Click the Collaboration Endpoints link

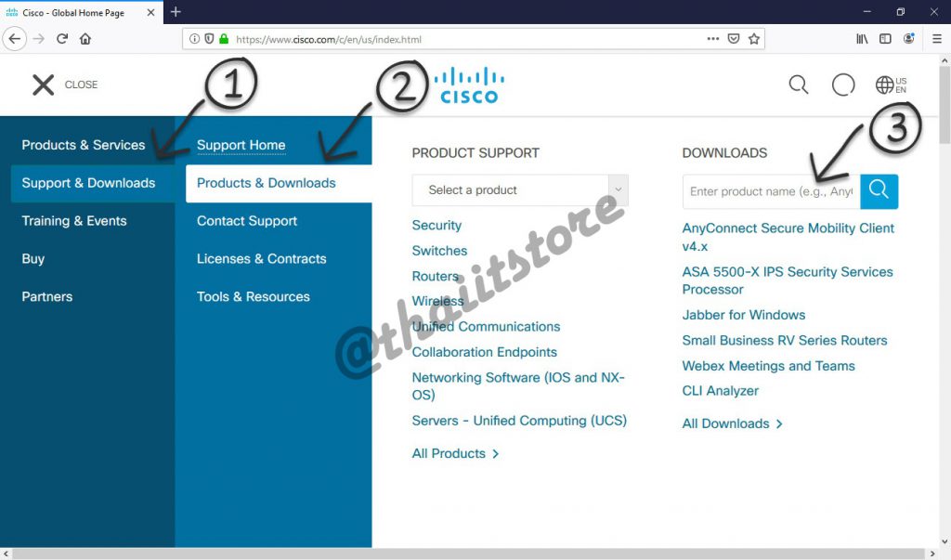pos(484,352)
